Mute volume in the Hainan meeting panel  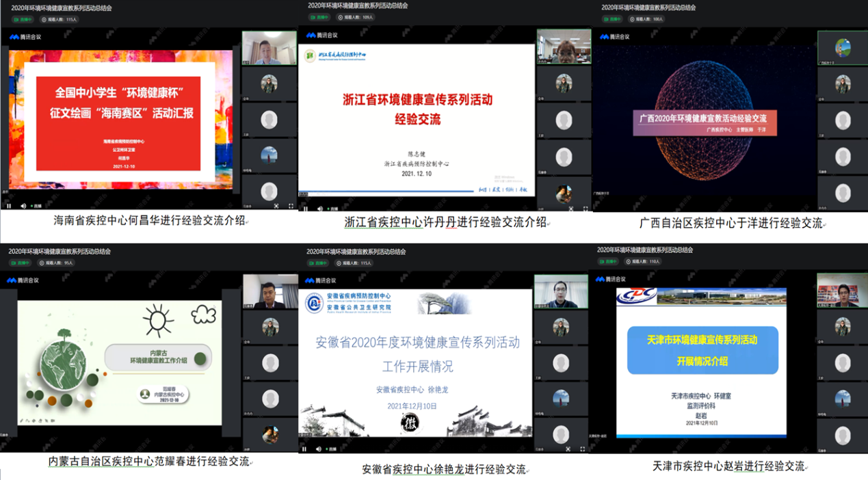click(x=23, y=205)
